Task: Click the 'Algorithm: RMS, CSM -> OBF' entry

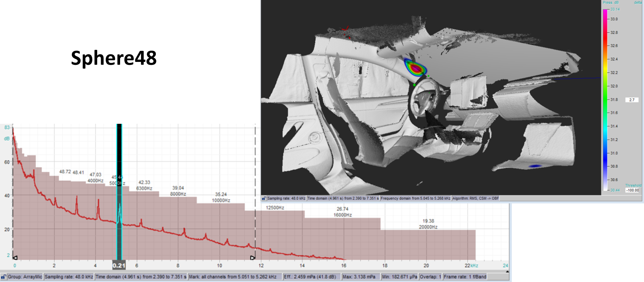Action: point(476,198)
